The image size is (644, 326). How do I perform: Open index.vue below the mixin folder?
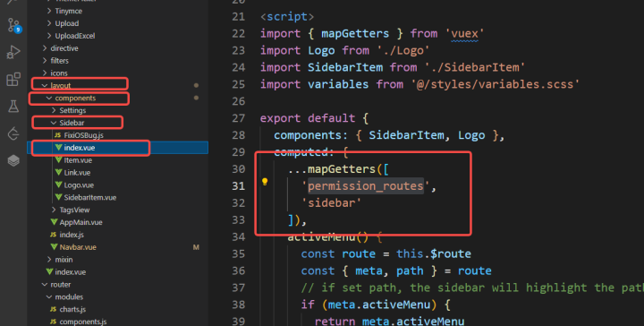point(71,271)
